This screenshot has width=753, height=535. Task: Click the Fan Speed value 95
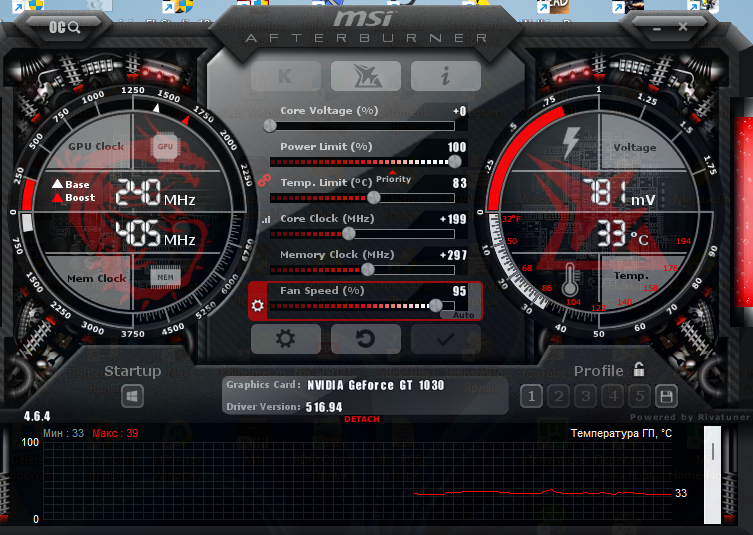point(459,291)
